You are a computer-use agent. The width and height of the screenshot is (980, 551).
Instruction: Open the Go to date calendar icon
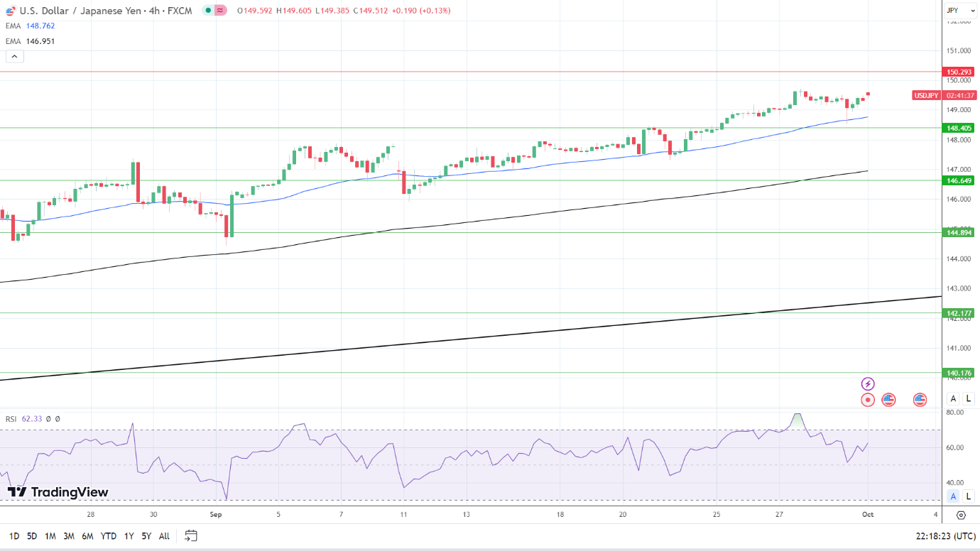coord(191,536)
